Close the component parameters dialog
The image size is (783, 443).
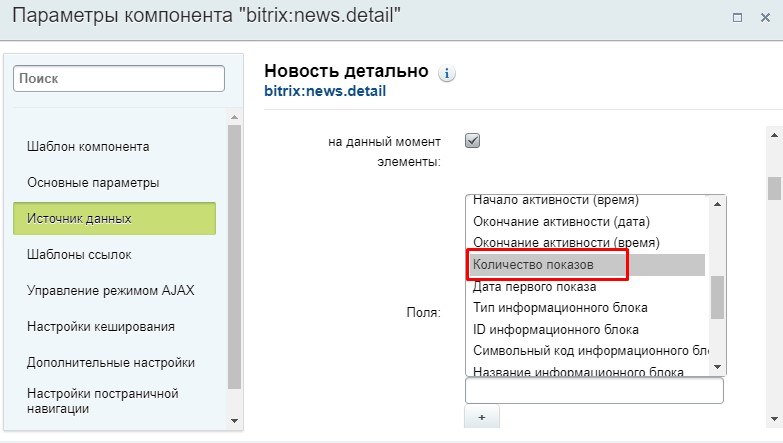[x=765, y=18]
